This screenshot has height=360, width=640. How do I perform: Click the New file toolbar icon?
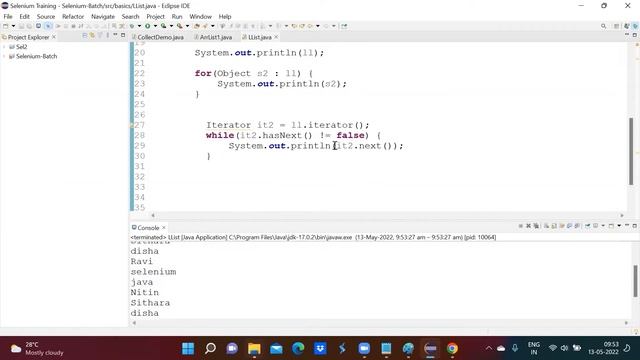(x=6, y=26)
